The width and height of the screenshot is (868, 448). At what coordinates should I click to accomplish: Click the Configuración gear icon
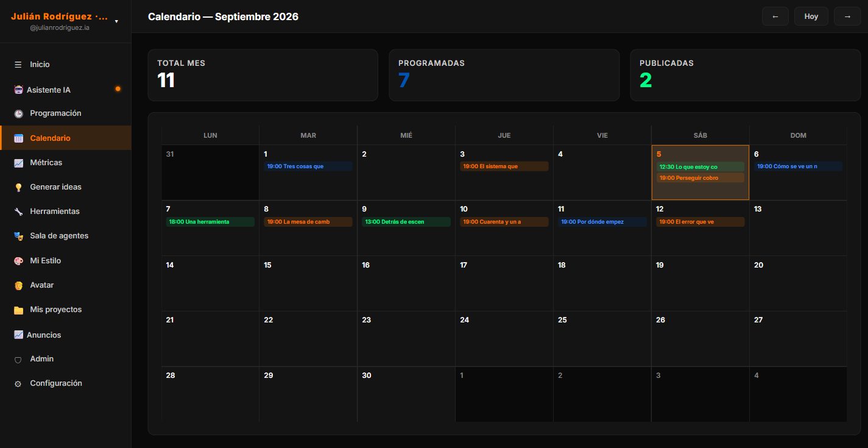pyautogui.click(x=18, y=384)
